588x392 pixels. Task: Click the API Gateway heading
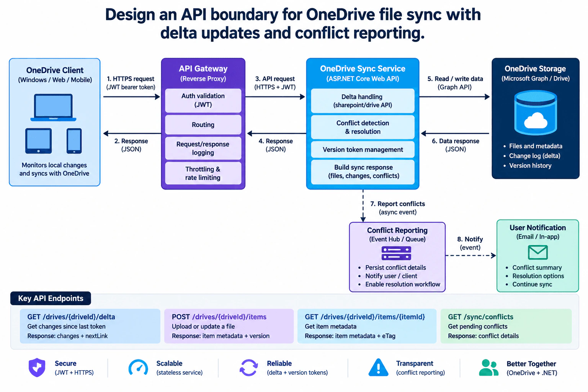[x=203, y=69]
